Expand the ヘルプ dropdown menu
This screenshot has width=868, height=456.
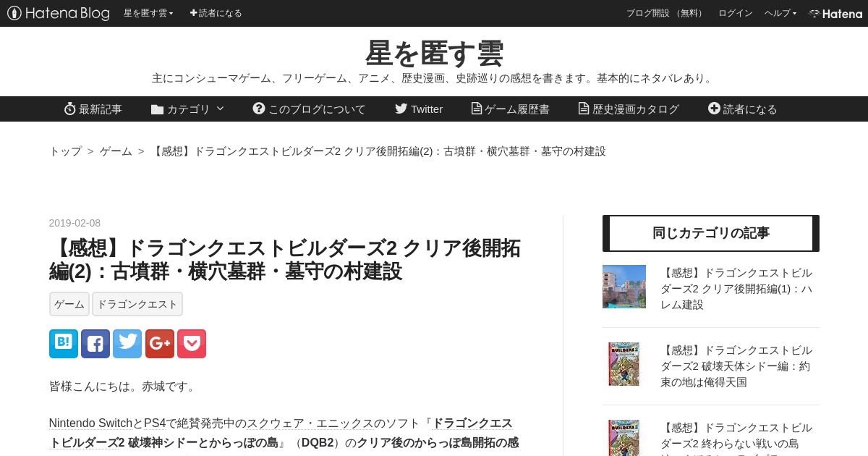click(780, 13)
